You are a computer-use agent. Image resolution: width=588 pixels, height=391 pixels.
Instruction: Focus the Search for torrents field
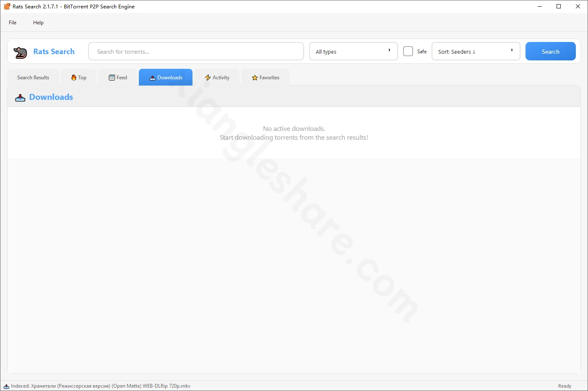click(x=196, y=51)
